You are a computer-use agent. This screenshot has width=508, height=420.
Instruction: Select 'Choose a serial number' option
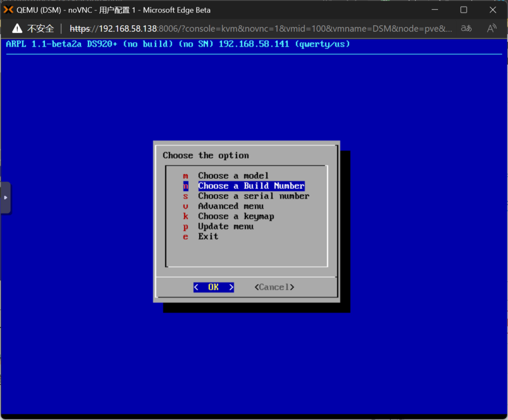point(254,196)
